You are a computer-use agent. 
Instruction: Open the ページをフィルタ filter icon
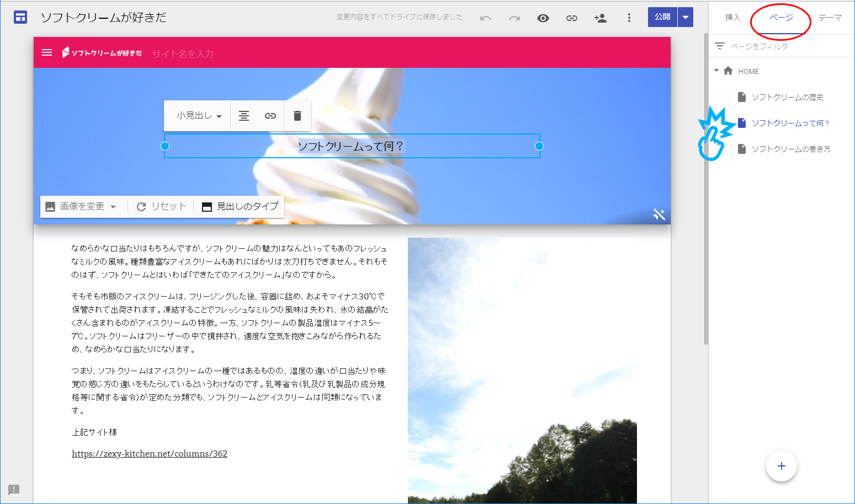720,46
